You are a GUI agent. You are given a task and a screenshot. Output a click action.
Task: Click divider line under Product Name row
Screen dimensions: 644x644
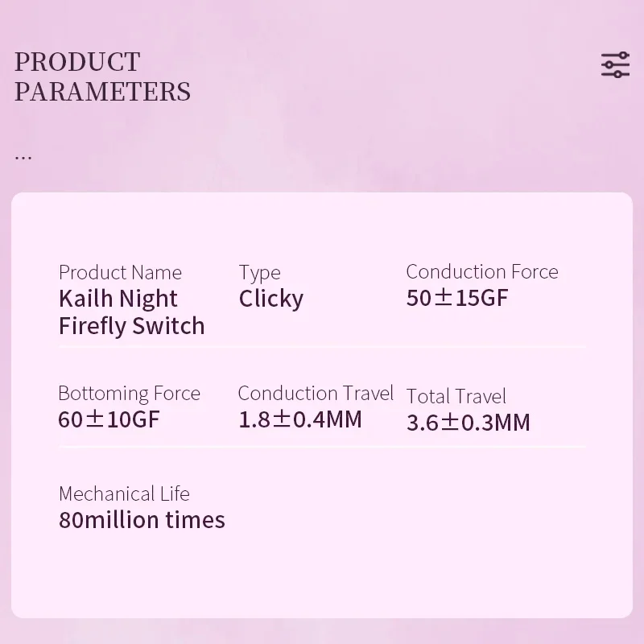pyautogui.click(x=322, y=347)
